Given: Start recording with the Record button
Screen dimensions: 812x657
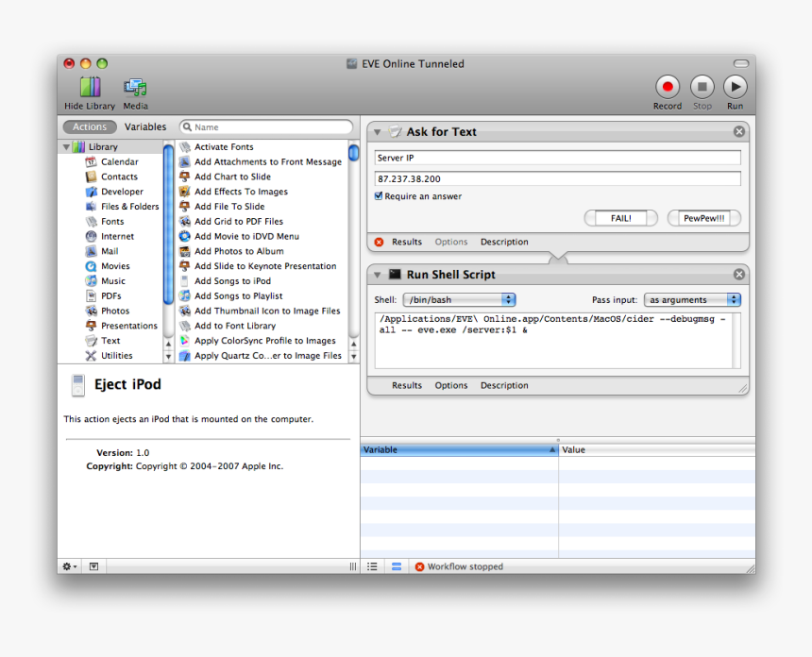Looking at the screenshot, I should (x=667, y=87).
